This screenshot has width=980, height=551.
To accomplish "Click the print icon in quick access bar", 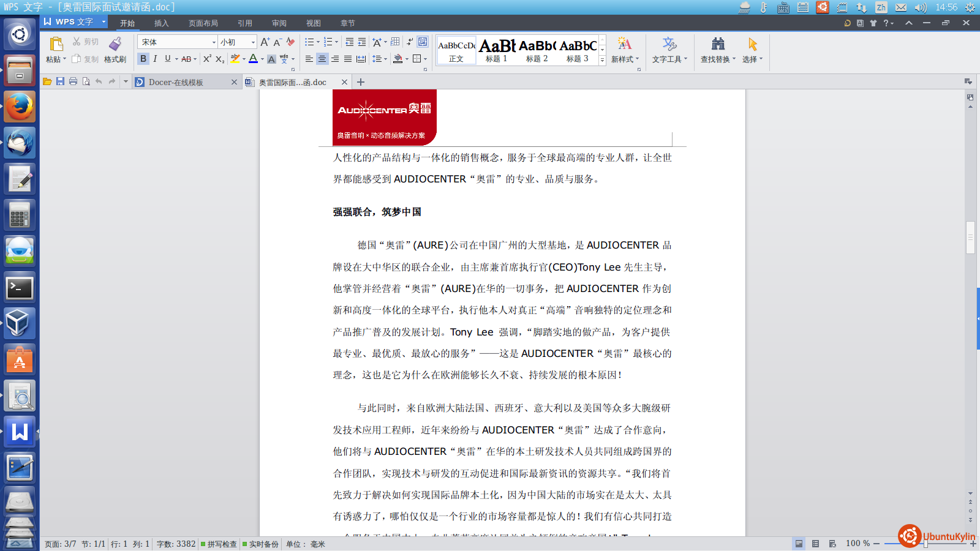I will point(73,81).
